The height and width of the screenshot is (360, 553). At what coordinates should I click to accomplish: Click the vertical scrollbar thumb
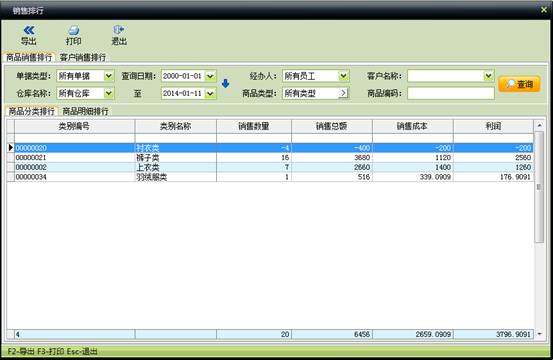point(539,187)
